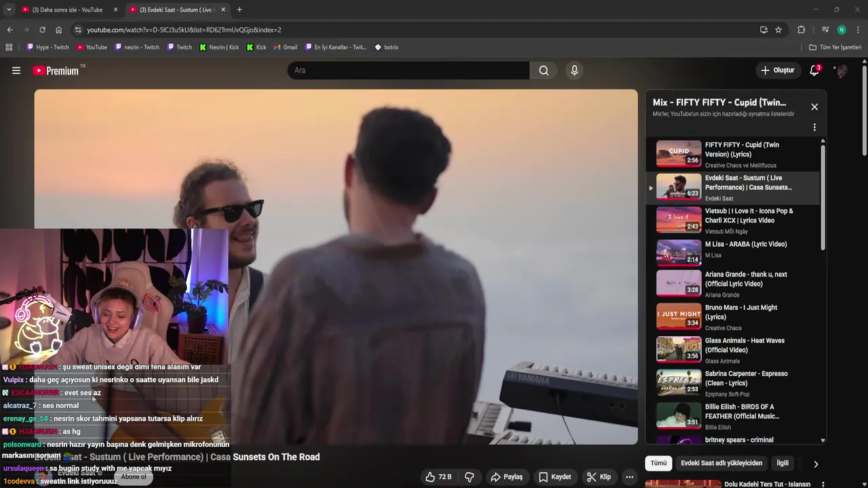
Task: Open botrix bookmark
Action: (387, 47)
